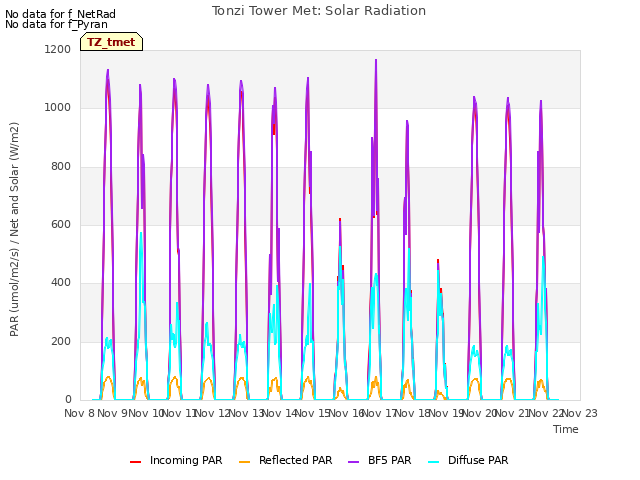The width and height of the screenshot is (640, 480).
Task: Click the 600 y-axis tick label
Action: [61, 224]
